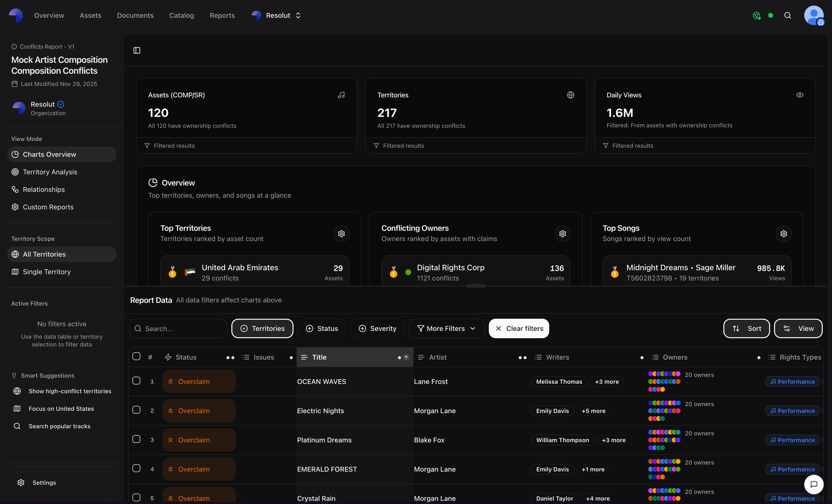Open Top Territories widget settings gear
Viewport: 832px width, 504px height.
pos(341,233)
